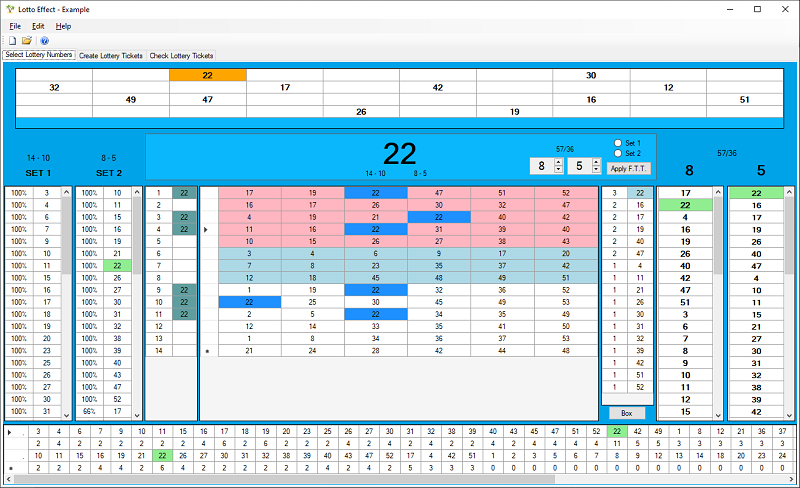
Task: Click the bottom horizontal scrollbar thumb
Action: tap(284, 479)
